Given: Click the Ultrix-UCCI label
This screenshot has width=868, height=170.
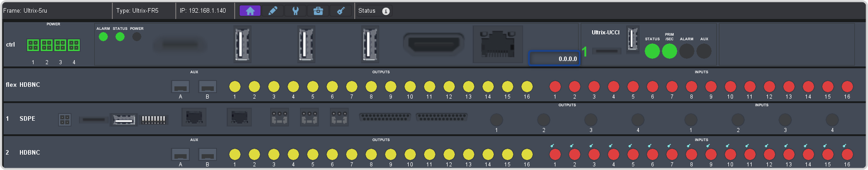Looking at the screenshot, I should tap(605, 33).
